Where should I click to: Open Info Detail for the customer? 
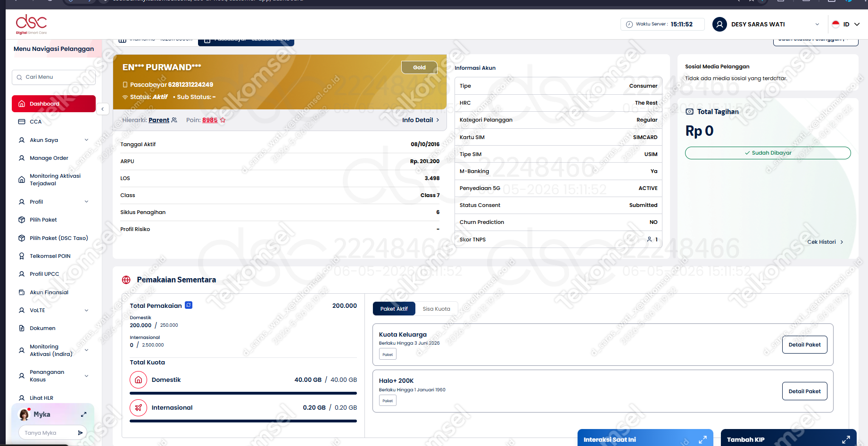[x=421, y=120]
